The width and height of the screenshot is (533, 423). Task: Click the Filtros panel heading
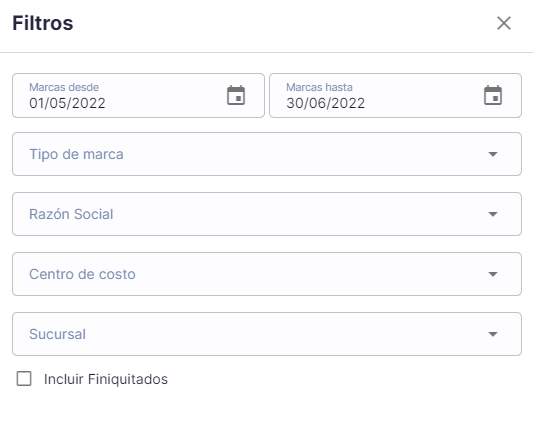click(x=43, y=23)
